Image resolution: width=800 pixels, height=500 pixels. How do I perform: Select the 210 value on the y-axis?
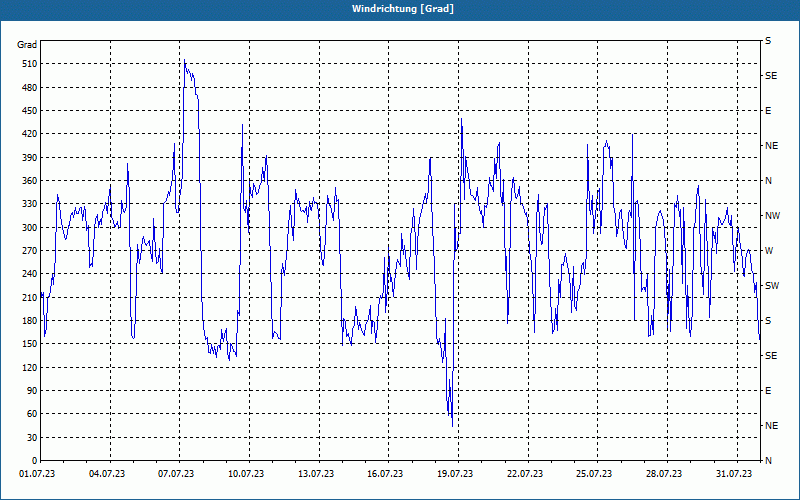pyautogui.click(x=30, y=297)
